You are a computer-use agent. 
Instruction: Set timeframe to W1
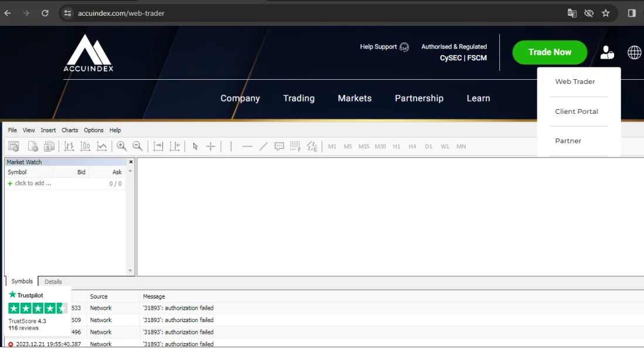(x=445, y=147)
